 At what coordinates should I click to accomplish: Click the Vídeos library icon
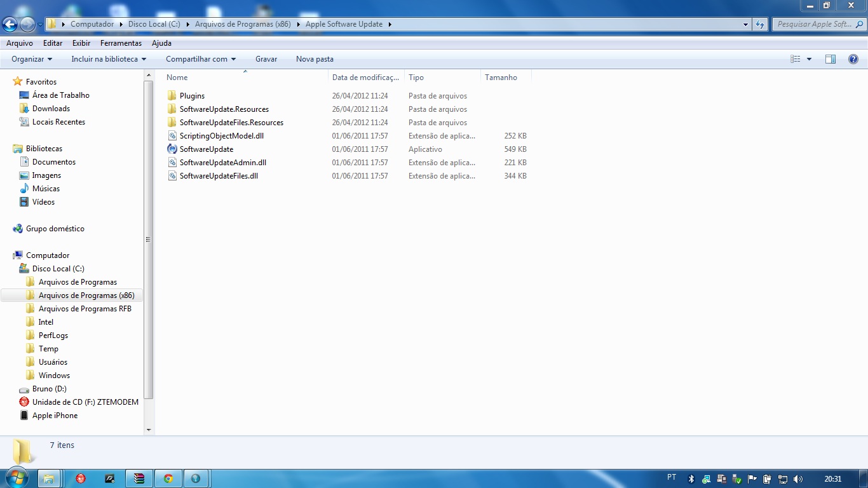(24, 202)
